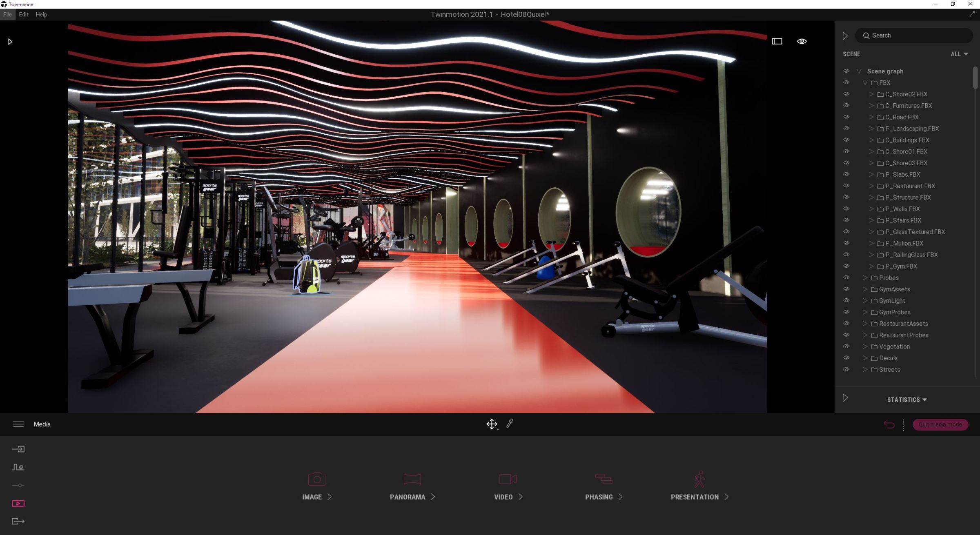Click the split-screen viewport icon
Screen dimensions: 980x535
point(778,41)
